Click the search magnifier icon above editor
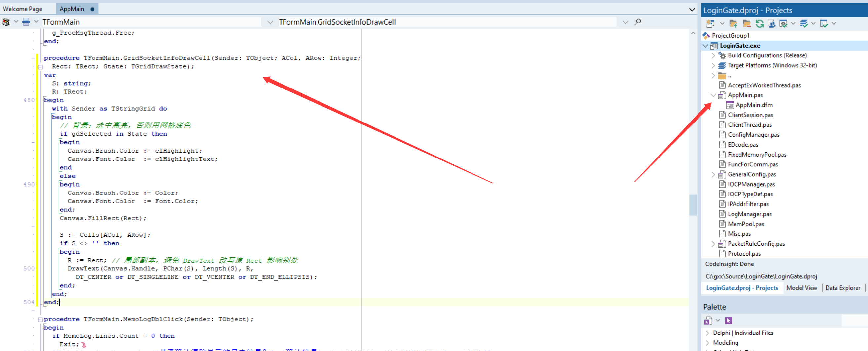This screenshot has width=868, height=351. point(637,22)
